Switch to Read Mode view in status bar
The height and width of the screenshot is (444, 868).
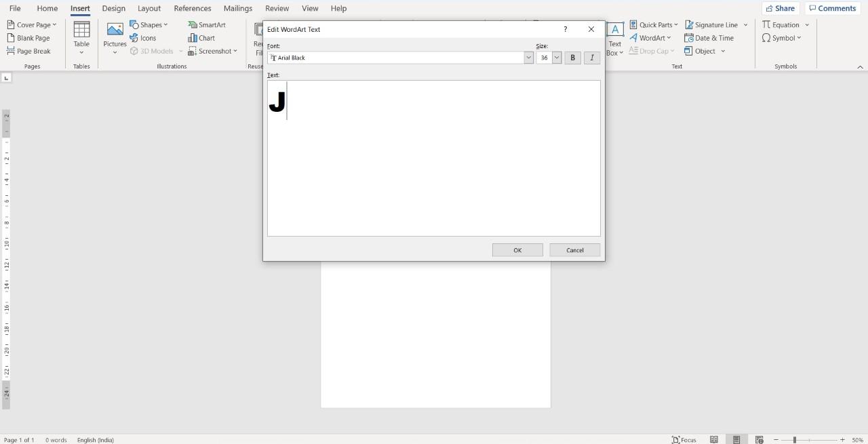click(x=714, y=440)
